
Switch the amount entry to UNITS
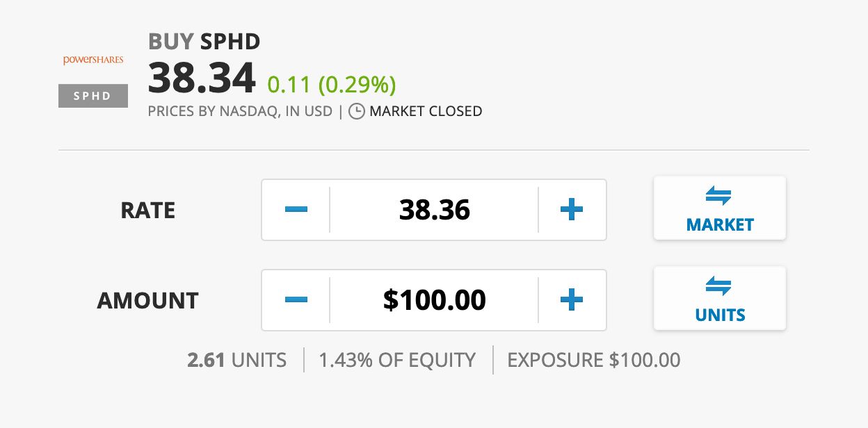720,298
